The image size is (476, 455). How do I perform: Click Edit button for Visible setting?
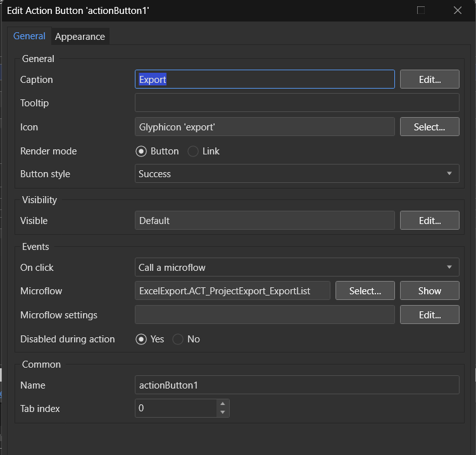429,220
